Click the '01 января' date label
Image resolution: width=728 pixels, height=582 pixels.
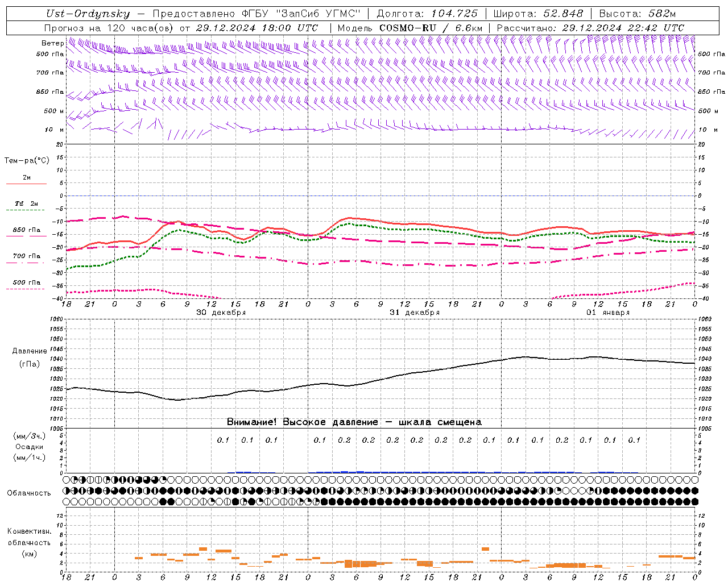tap(608, 313)
